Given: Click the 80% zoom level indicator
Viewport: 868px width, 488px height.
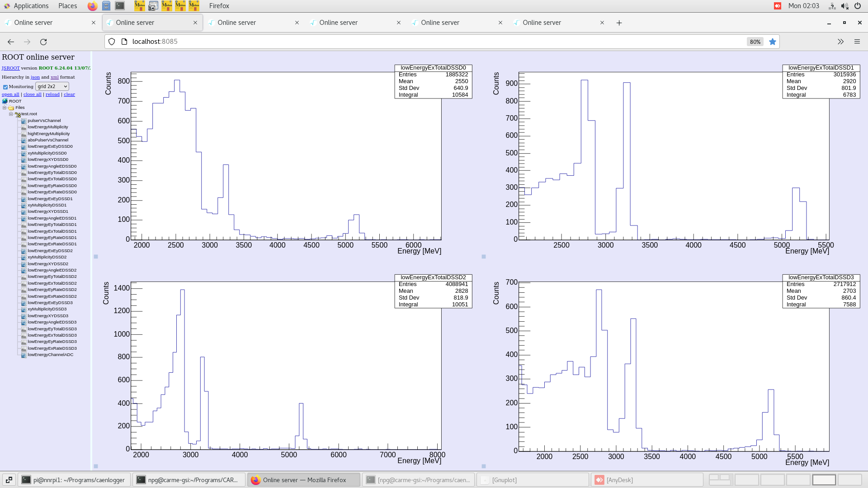Looking at the screenshot, I should (x=755, y=42).
